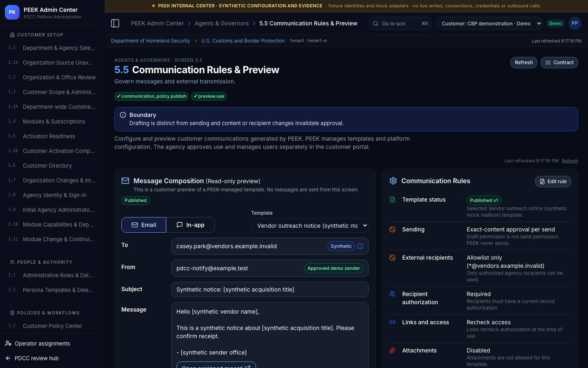
Task: Open Organization Source Unavailable nav item
Action: (52, 63)
